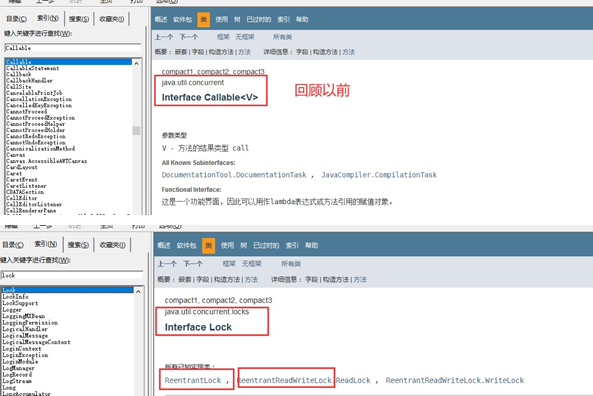Viewport: 593px width, 396px height.
Task: Open JavaCompiler.CompilationTask link
Action: click(x=379, y=175)
